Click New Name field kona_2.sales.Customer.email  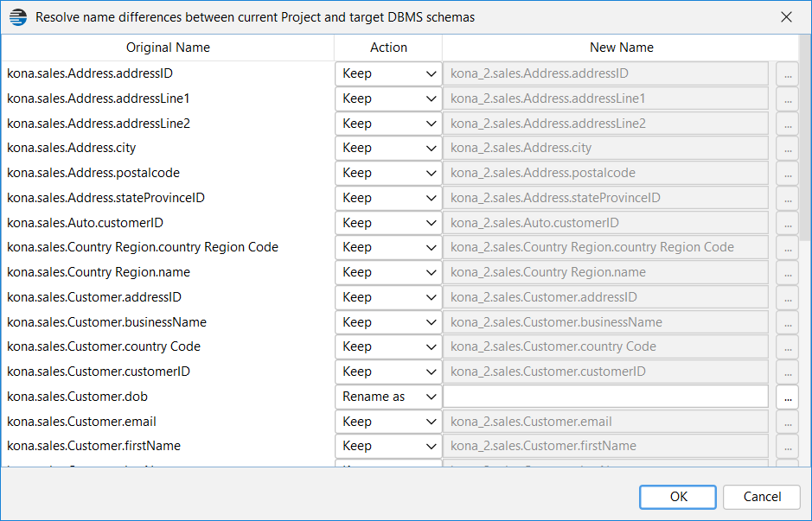click(x=605, y=421)
